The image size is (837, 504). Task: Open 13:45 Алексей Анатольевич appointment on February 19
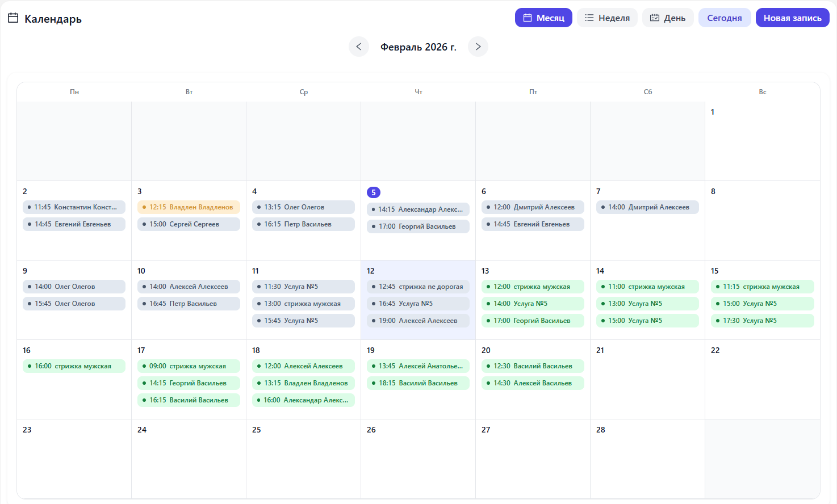pyautogui.click(x=418, y=366)
